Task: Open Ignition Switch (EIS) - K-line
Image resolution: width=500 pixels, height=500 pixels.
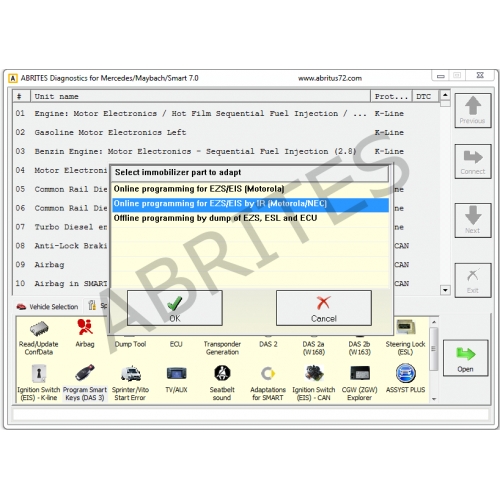Action: click(39, 383)
